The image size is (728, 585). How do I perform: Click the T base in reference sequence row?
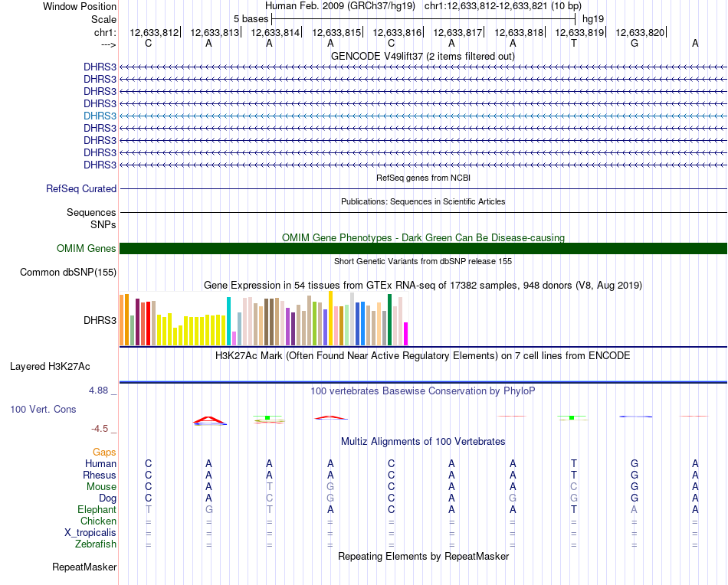pos(574,43)
